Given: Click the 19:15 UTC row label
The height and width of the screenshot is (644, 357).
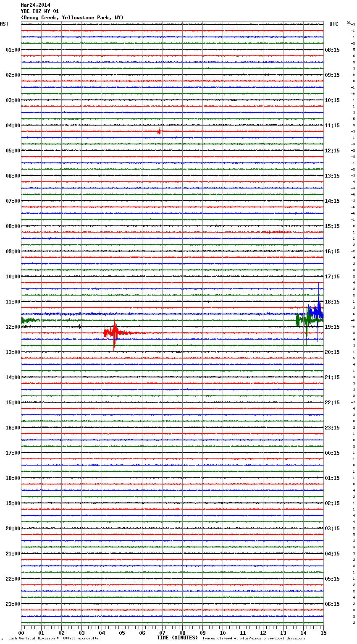Looking at the screenshot, I should point(332,327).
